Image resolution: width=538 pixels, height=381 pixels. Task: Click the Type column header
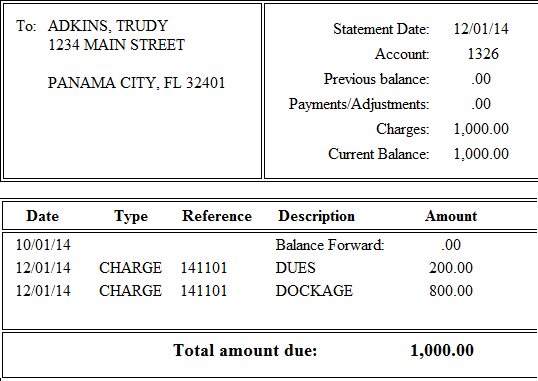(x=131, y=217)
